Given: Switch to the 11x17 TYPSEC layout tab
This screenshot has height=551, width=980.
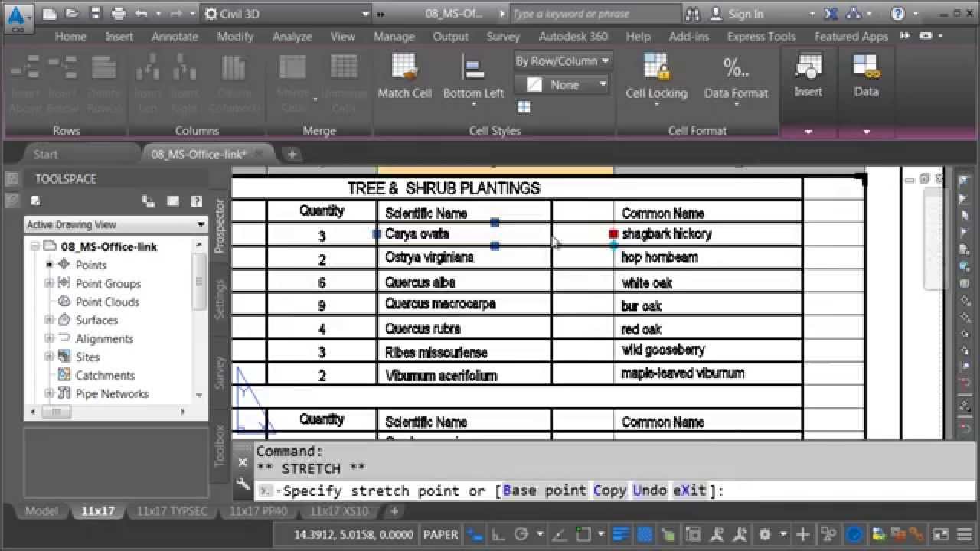Looking at the screenshot, I should (172, 511).
